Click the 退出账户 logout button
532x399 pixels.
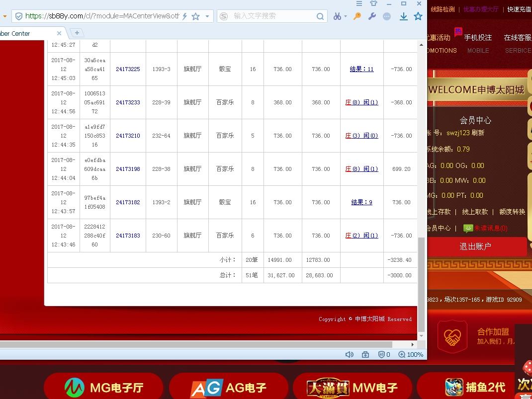(477, 246)
